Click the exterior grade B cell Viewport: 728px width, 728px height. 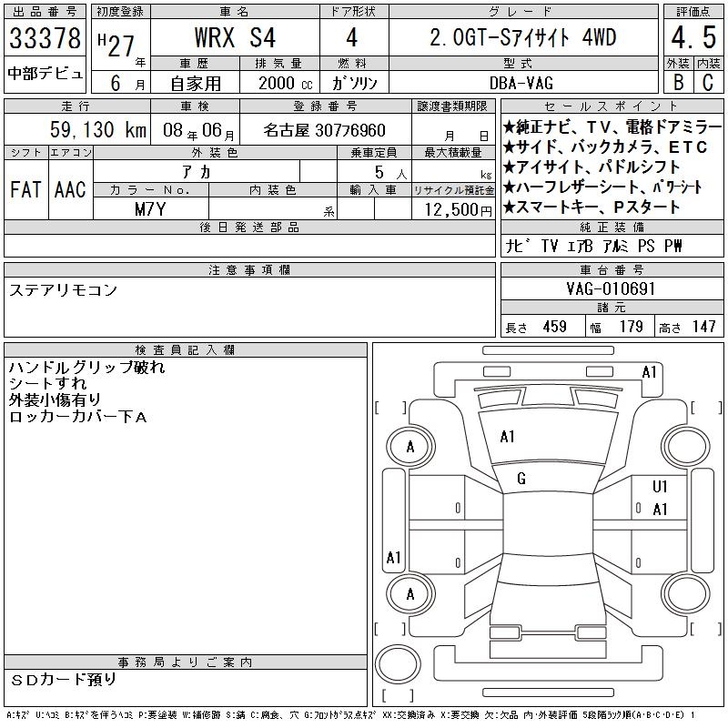(x=678, y=82)
